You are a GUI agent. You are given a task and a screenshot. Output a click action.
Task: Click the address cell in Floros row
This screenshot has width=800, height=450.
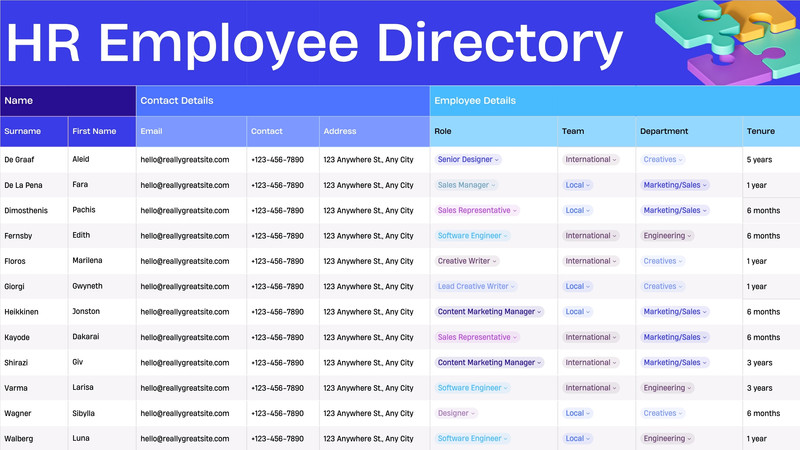[375, 261]
